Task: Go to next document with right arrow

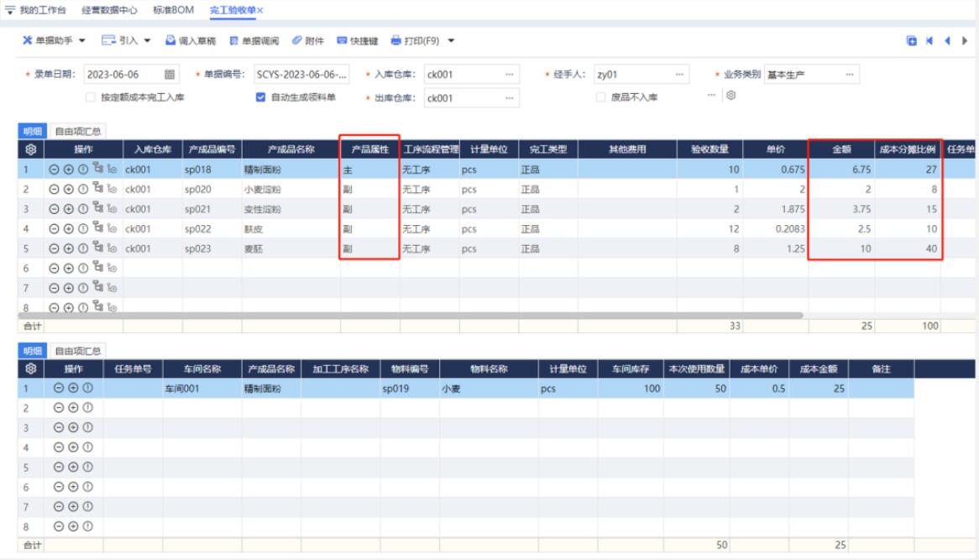Action: click(x=965, y=40)
